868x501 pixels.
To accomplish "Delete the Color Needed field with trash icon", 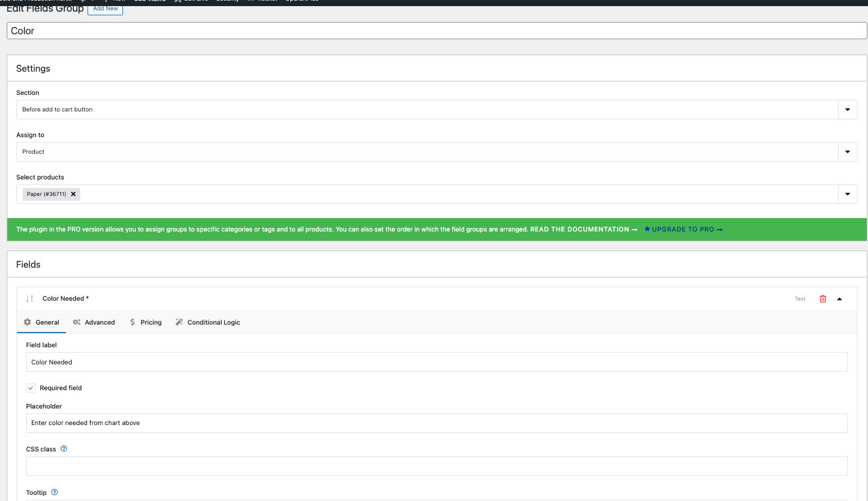I will (x=823, y=299).
